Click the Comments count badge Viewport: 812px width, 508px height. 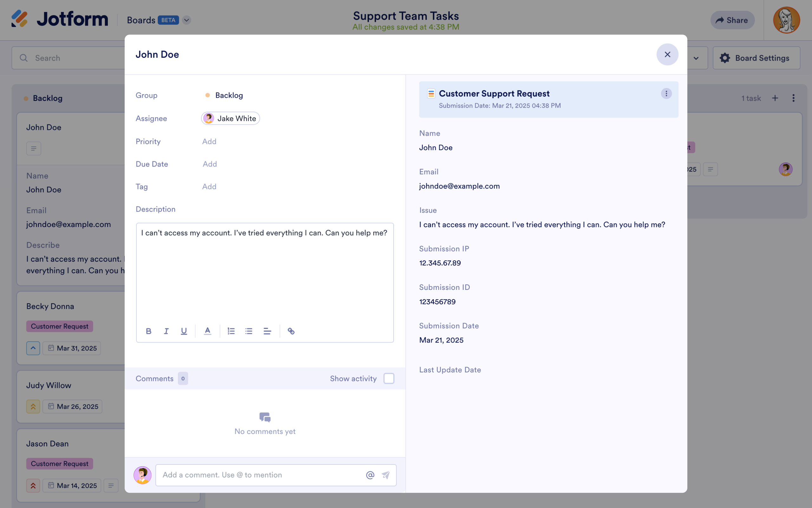click(x=183, y=379)
